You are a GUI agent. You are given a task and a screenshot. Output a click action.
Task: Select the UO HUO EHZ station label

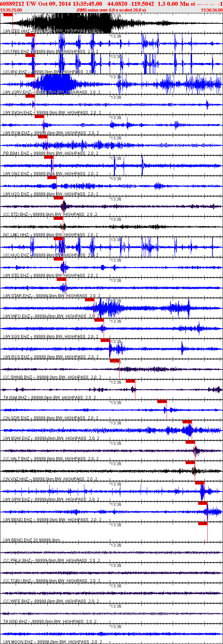click(x=51, y=255)
